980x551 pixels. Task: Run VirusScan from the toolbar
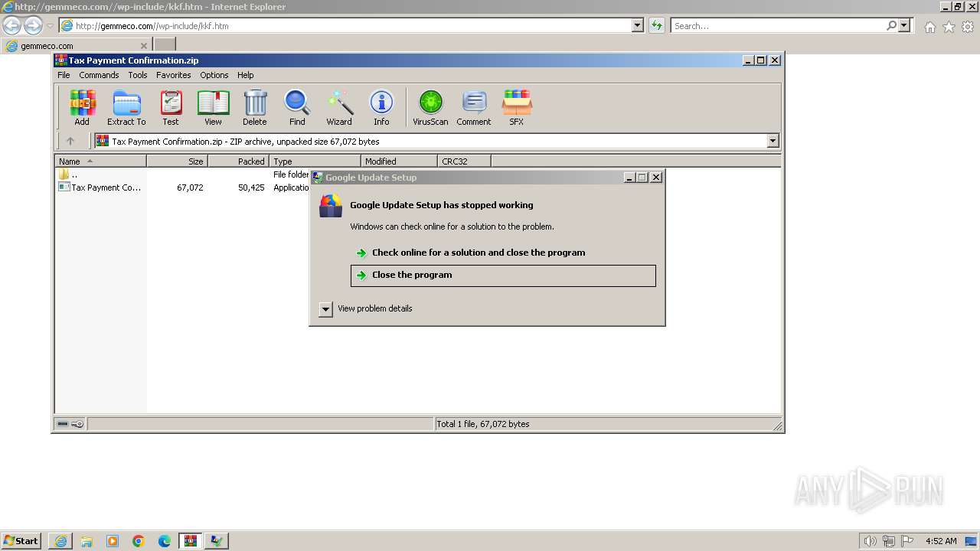(430, 108)
